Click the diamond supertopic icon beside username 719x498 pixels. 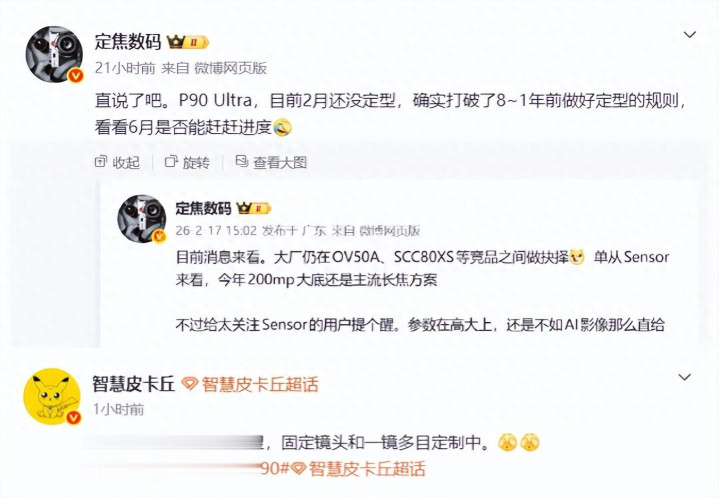pos(190,384)
